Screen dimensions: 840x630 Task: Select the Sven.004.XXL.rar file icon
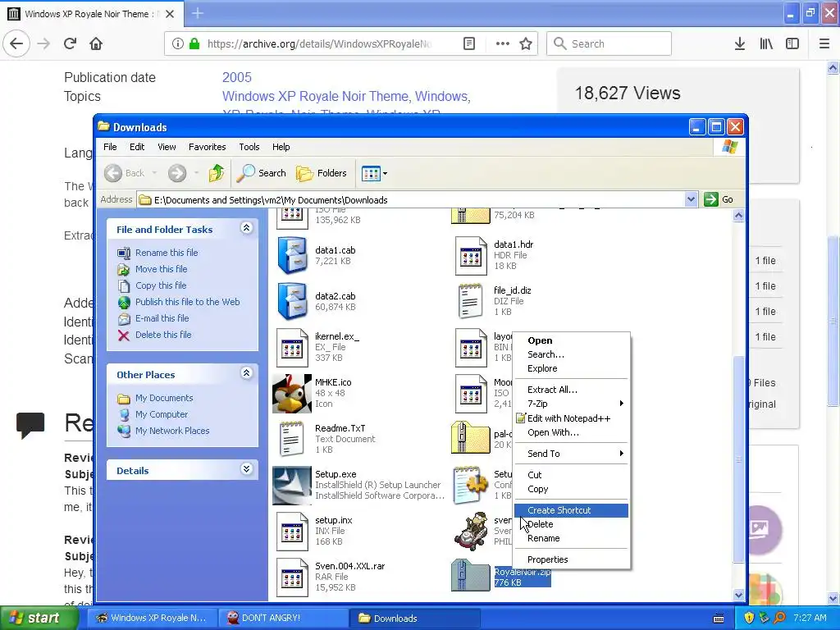click(x=292, y=577)
